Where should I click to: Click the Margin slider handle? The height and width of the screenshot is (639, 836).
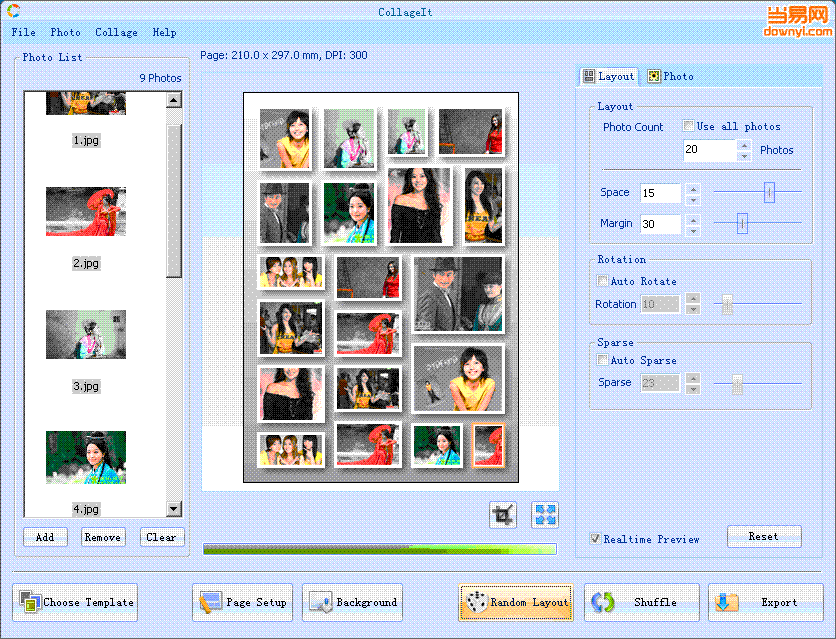[742, 224]
